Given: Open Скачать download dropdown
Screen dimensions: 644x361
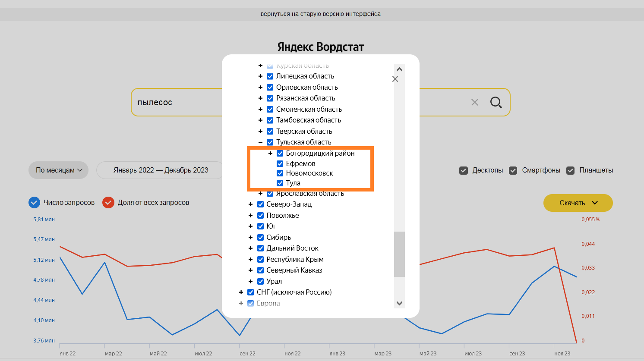Looking at the screenshot, I should click(578, 203).
